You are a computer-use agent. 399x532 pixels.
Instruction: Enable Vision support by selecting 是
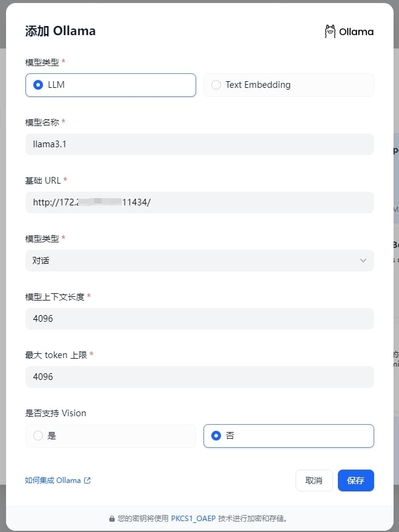[39, 436]
